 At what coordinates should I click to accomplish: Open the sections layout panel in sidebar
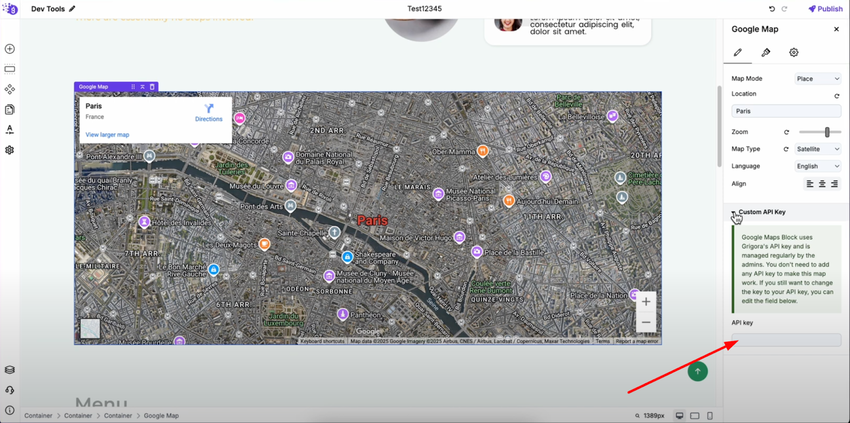(9, 69)
